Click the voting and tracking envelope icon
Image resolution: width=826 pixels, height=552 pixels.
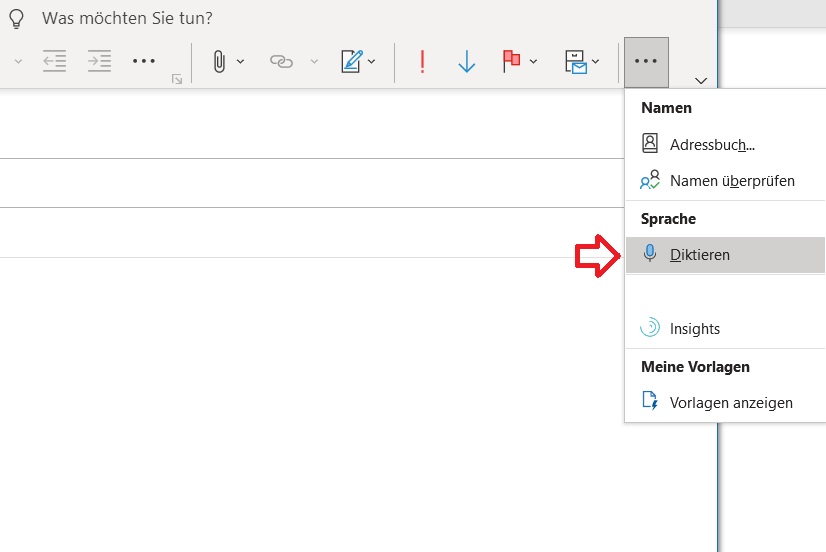click(576, 62)
